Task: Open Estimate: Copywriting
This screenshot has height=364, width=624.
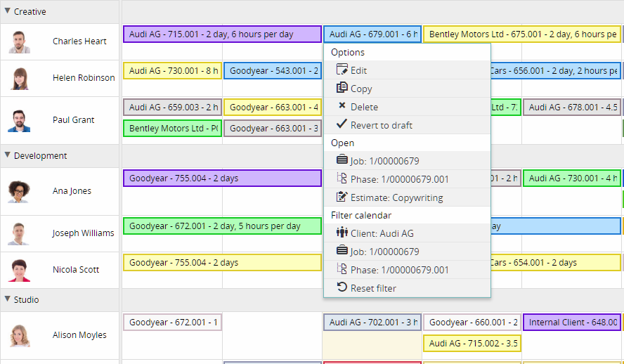Action: [407, 197]
